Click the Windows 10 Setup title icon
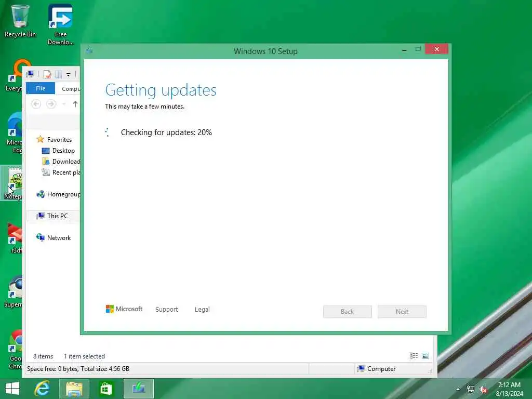Screen dimensions: 532x399 (89, 50)
